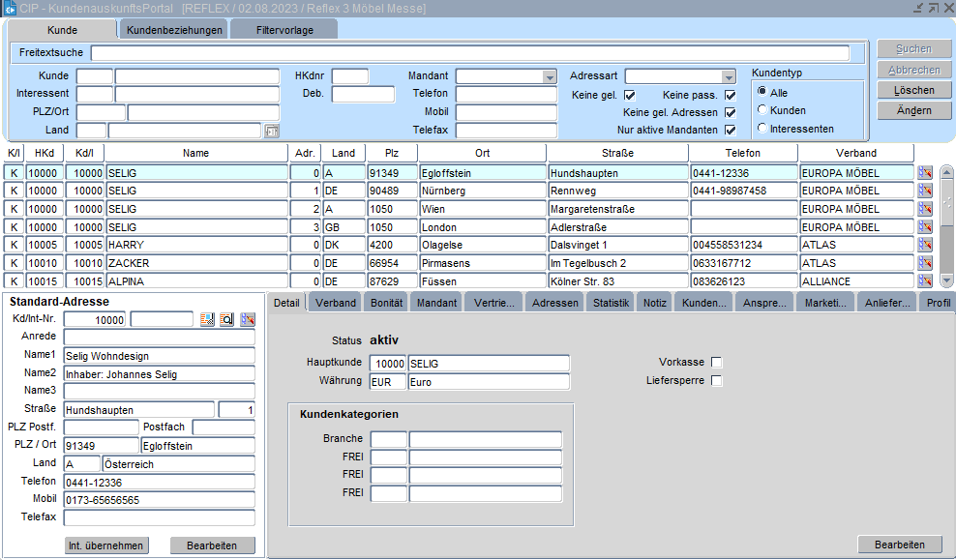The width and height of the screenshot is (956, 560).
Task: Enable the Vorkasse checkbox
Action: (717, 363)
